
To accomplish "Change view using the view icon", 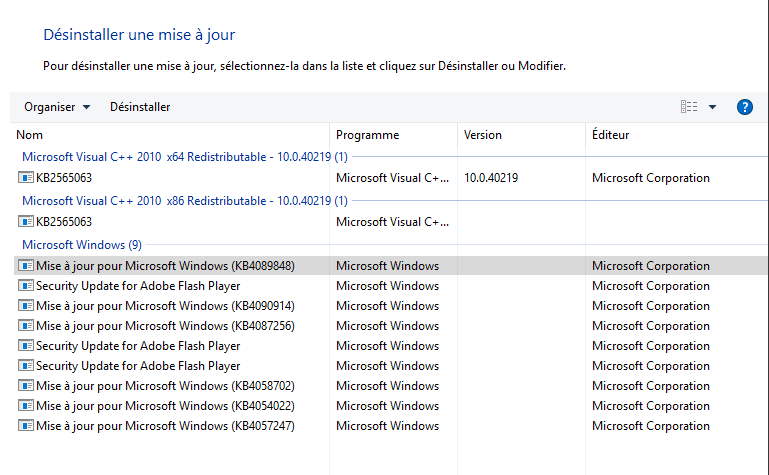I will click(689, 107).
